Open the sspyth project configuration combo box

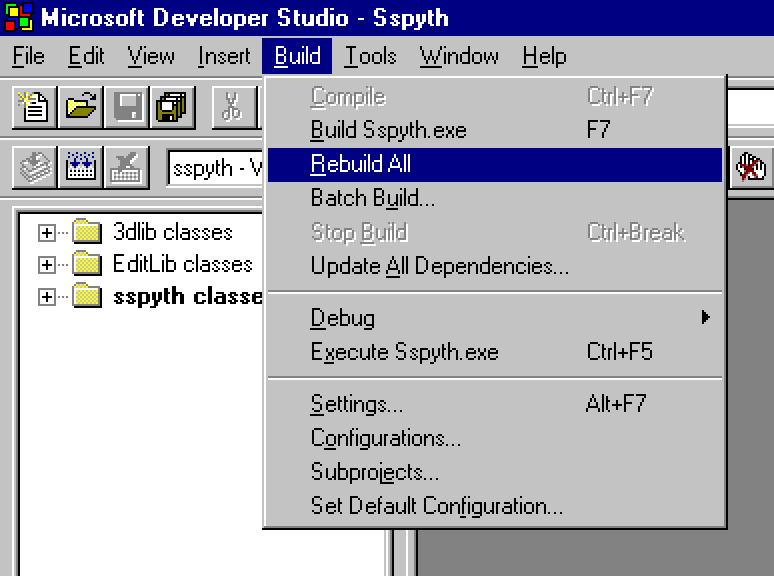pyautogui.click(x=215, y=168)
